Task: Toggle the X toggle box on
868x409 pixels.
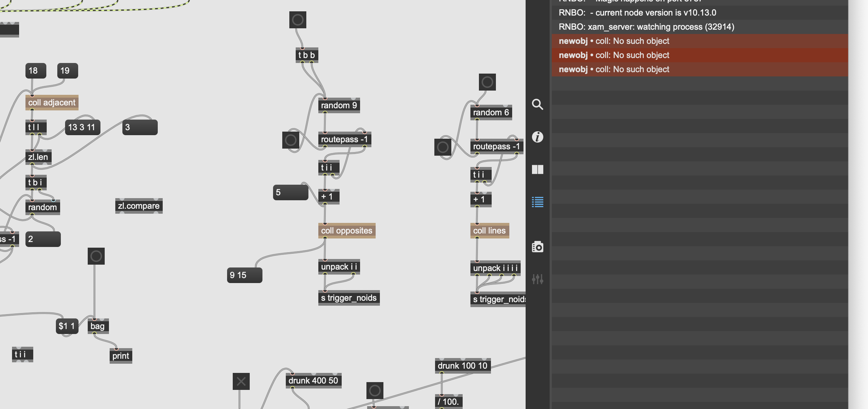Action: 241,381
